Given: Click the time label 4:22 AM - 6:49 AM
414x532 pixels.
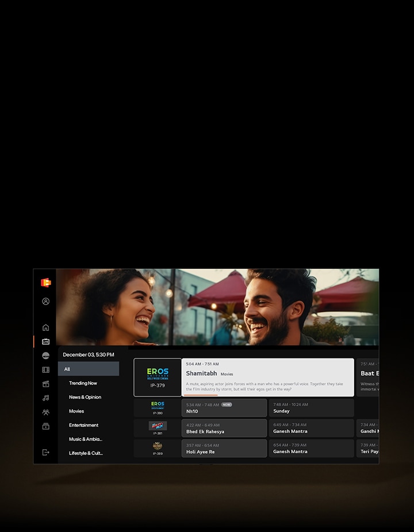Looking at the screenshot, I should pos(203,425).
